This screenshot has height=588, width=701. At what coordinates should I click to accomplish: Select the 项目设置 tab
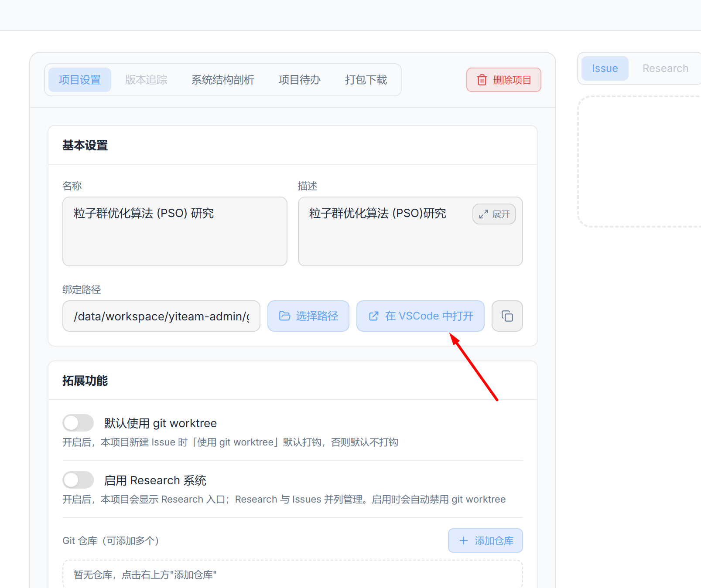click(x=80, y=80)
